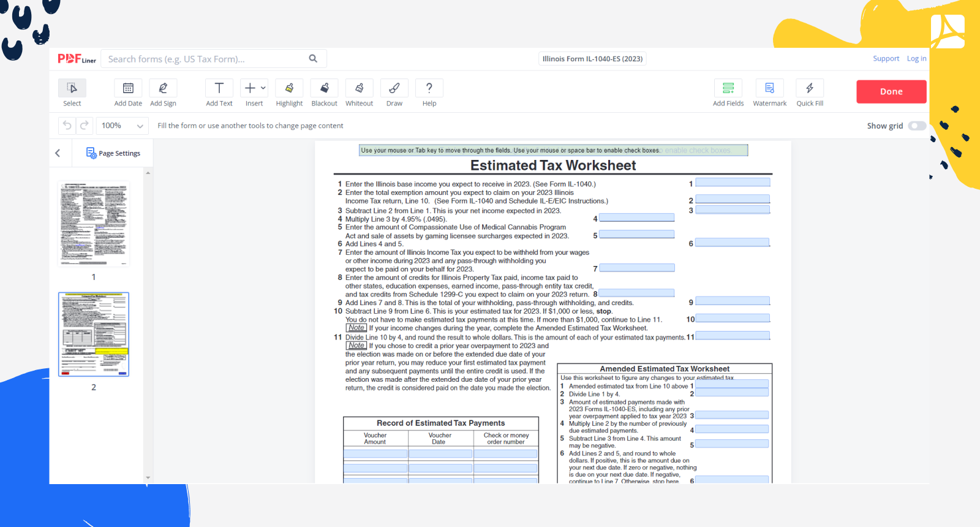The image size is (980, 527).
Task: Click the Log in link
Action: (x=916, y=59)
